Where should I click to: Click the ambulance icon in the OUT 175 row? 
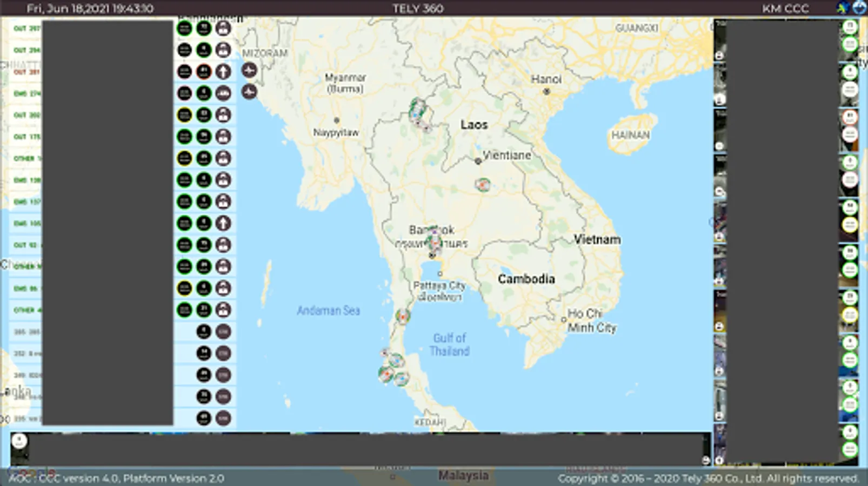(x=223, y=136)
